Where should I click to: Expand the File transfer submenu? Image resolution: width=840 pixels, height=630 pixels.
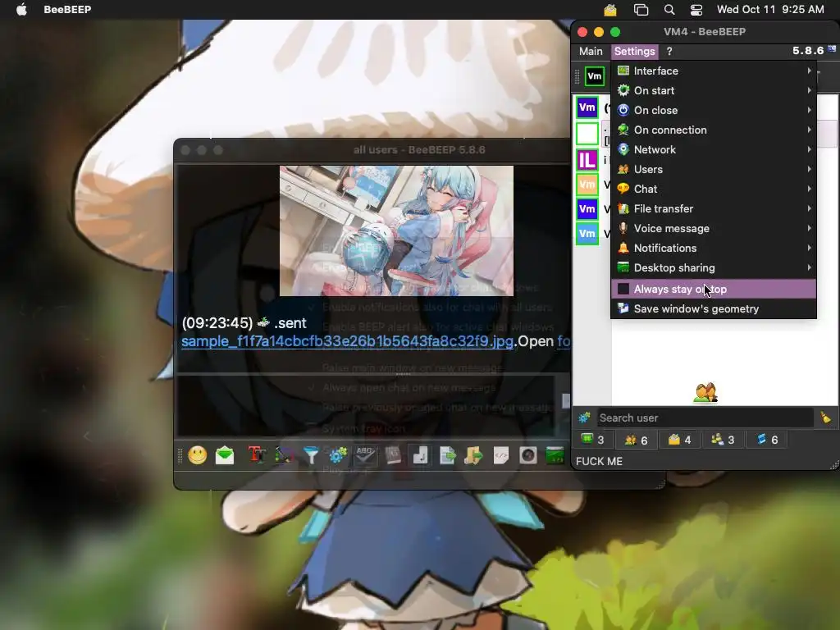click(714, 208)
